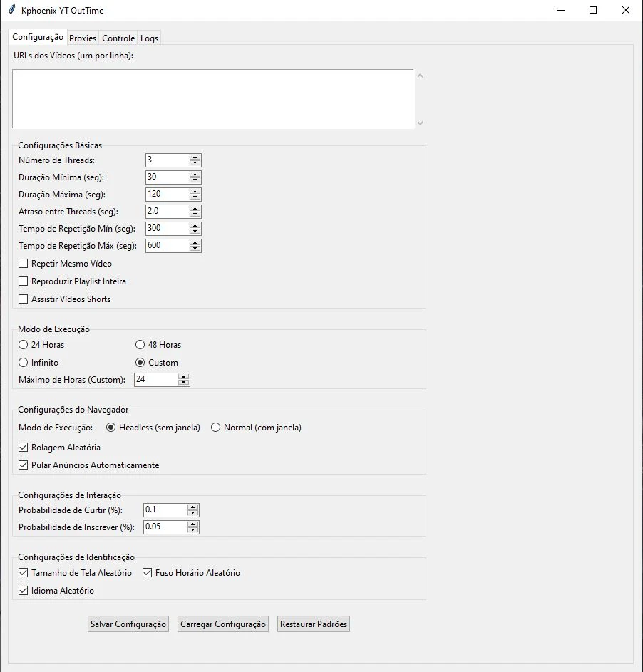Screen dimensions: 643x672
Task: Open the Logs tab
Action: tap(149, 38)
